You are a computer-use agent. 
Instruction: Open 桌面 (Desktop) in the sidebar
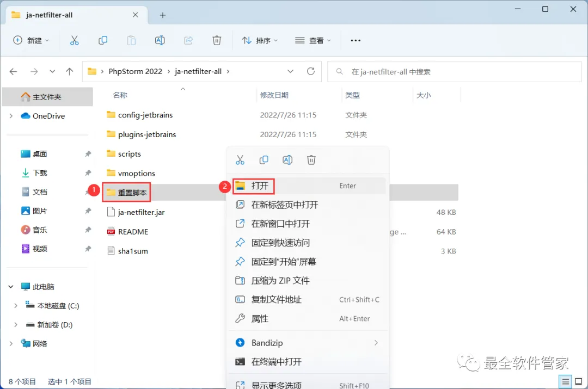coord(40,154)
